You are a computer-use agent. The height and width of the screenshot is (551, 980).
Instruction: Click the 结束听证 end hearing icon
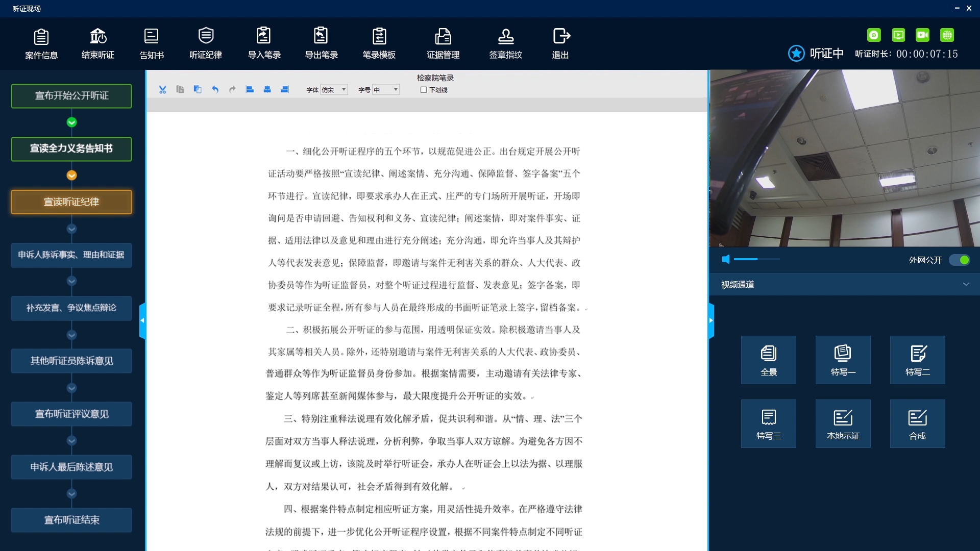click(98, 43)
